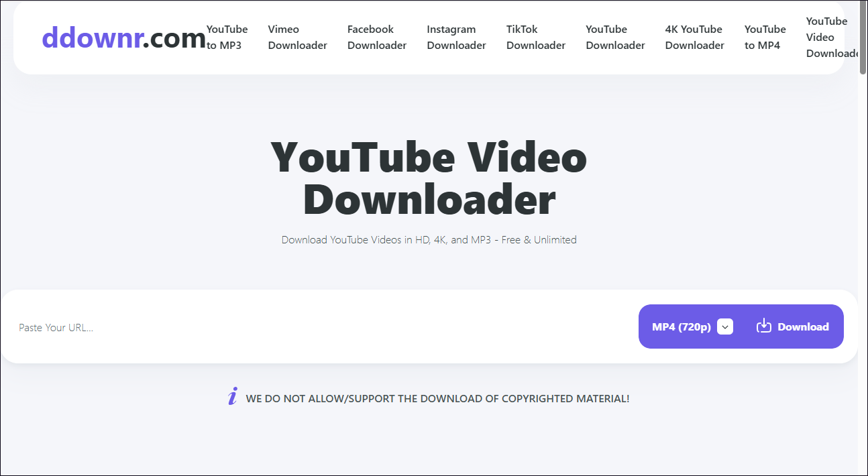Open the Facebook Downloader

[376, 37]
